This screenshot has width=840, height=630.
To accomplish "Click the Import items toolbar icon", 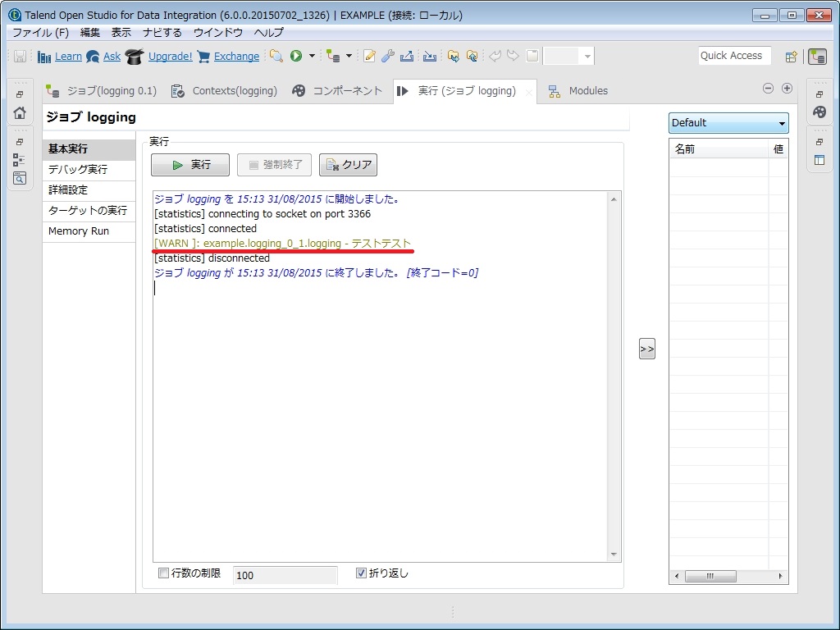I will [429, 57].
